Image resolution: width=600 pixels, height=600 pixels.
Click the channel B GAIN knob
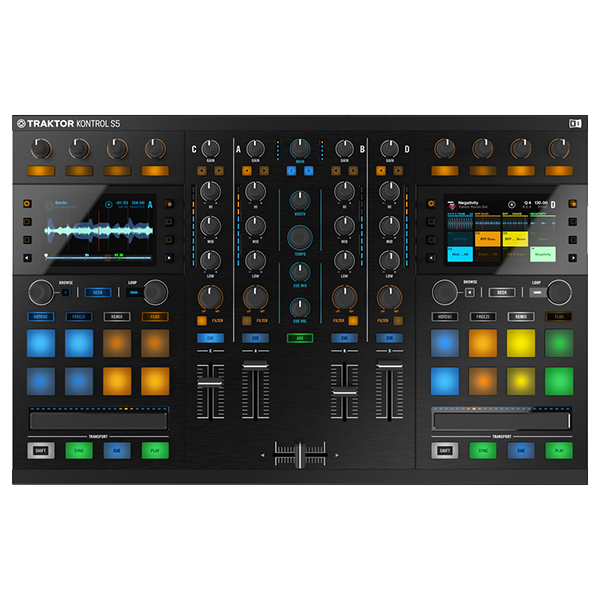click(345, 150)
